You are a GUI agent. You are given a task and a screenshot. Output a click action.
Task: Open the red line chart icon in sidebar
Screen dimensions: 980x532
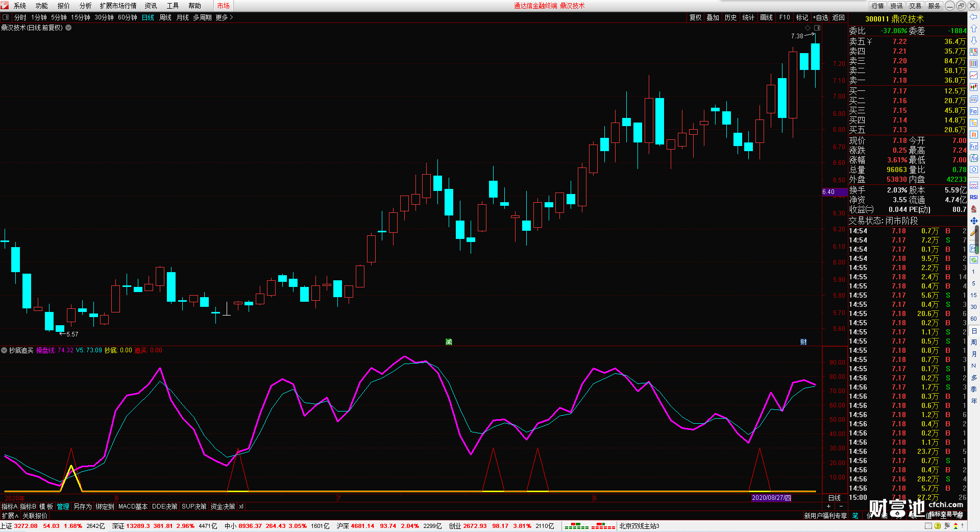pos(974,76)
